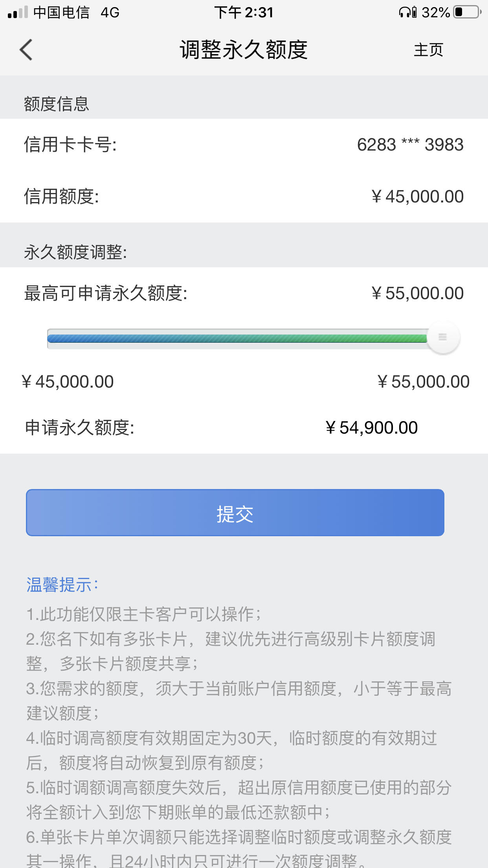Tap the 永久额度调整 section header
The image size is (488, 868).
click(75, 252)
